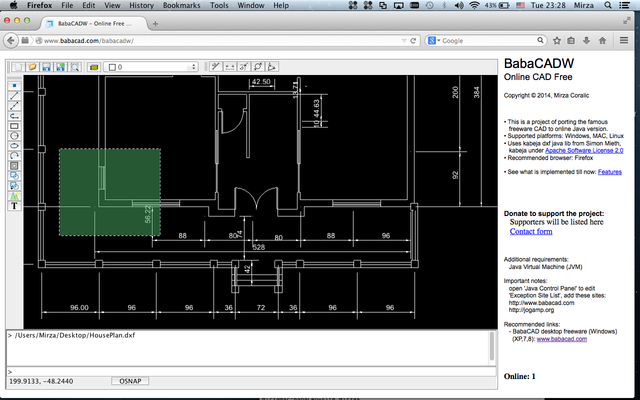Click the Save As floppy icon with green mark

click(60, 67)
